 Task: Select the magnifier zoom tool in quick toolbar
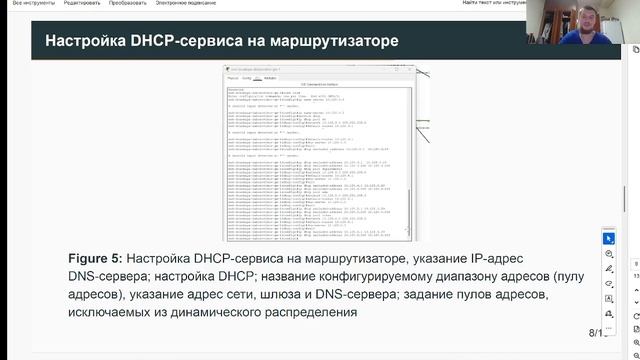(609, 254)
